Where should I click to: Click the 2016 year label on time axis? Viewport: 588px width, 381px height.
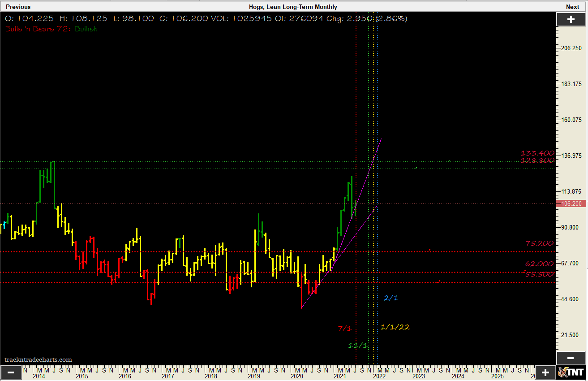coord(125,377)
